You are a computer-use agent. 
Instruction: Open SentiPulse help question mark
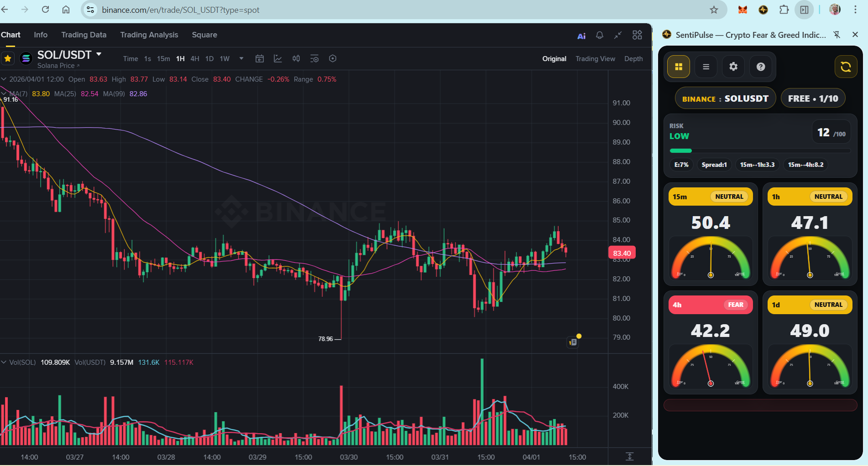click(x=761, y=67)
